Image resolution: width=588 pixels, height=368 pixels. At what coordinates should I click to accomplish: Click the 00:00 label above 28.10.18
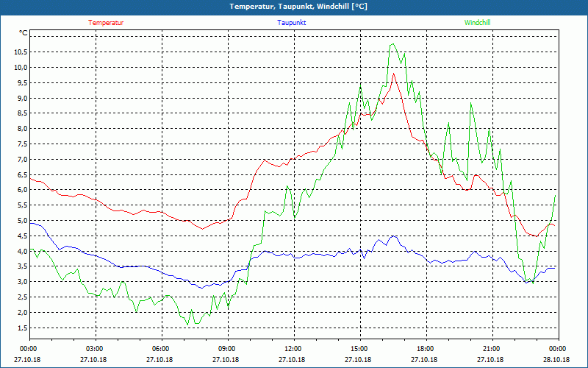[557, 349]
